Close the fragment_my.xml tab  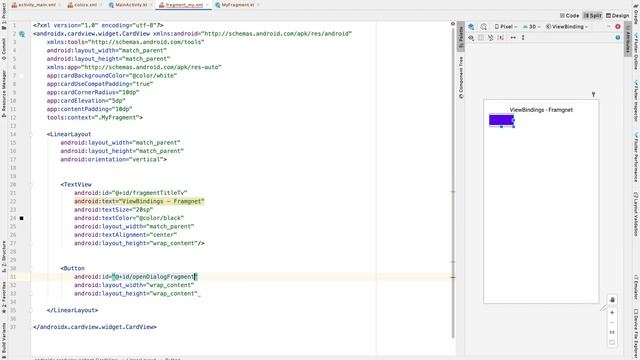click(207, 5)
